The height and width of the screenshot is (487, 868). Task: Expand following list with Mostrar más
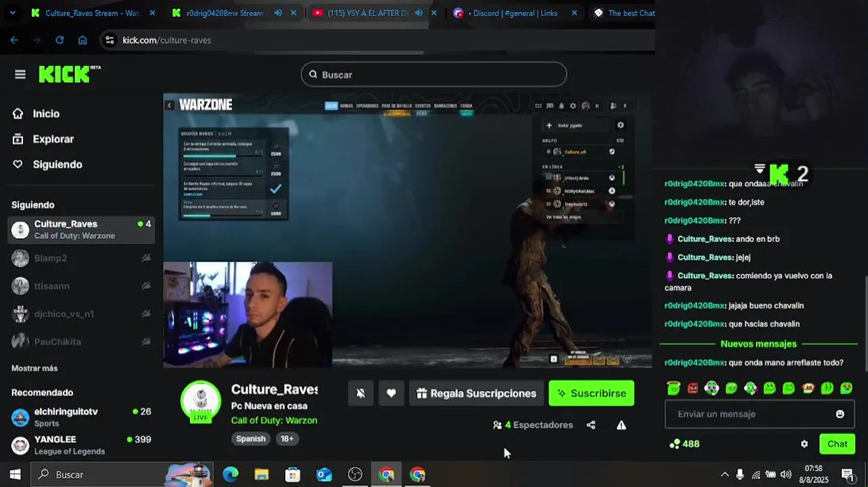(34, 368)
